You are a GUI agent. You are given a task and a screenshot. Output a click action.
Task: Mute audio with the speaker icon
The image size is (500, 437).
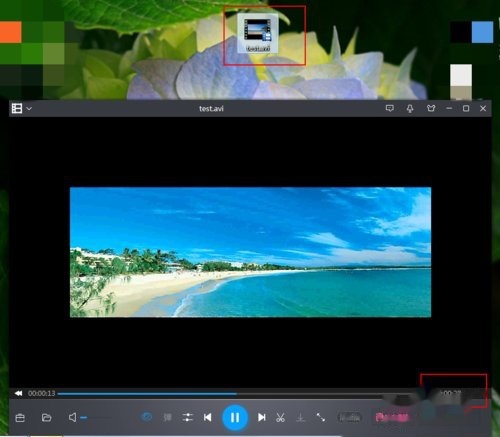click(x=72, y=417)
